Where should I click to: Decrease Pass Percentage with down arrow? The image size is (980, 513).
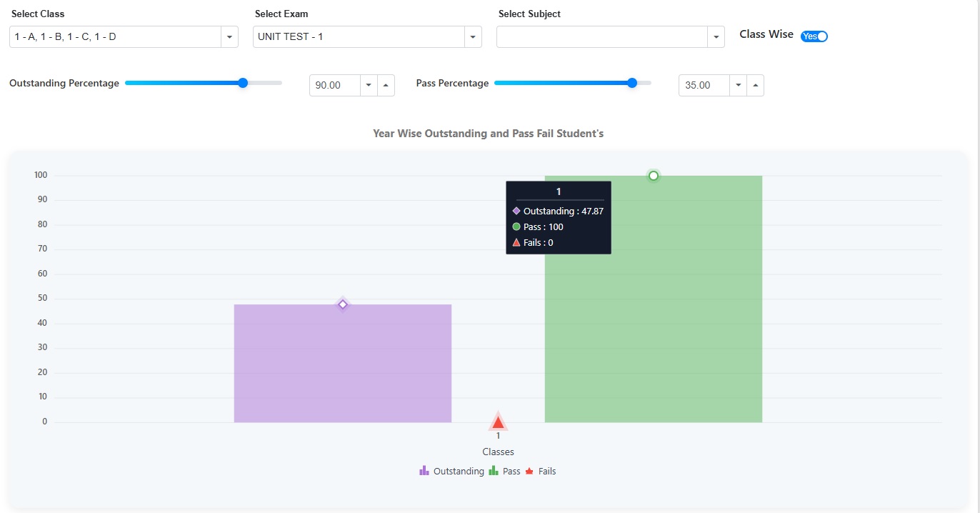[x=739, y=85]
